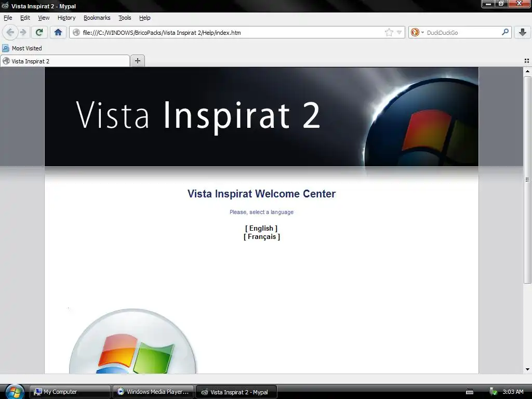This screenshot has height=399, width=532.
Task: Open the DuckDuckGo search engine selector
Action: [x=417, y=33]
